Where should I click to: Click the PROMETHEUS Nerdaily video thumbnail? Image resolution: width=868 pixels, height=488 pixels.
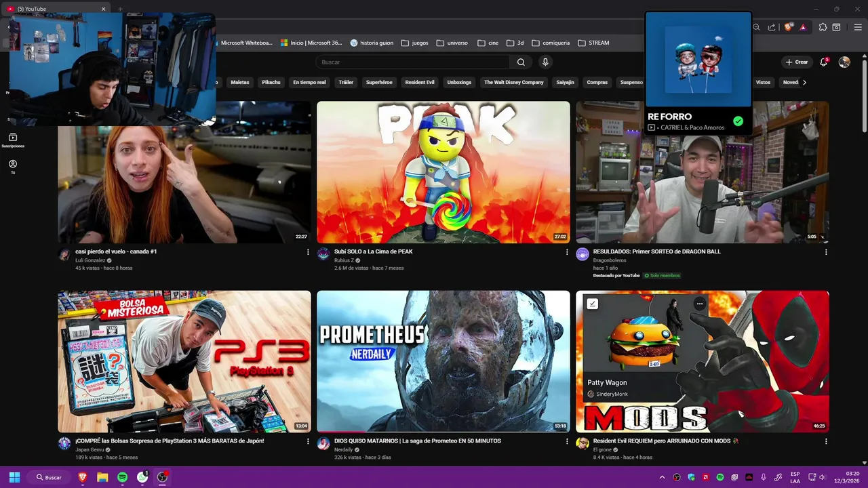[x=443, y=361]
